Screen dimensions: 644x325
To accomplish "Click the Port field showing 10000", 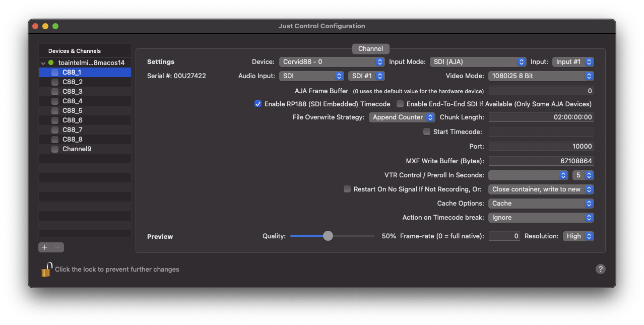I will point(541,147).
